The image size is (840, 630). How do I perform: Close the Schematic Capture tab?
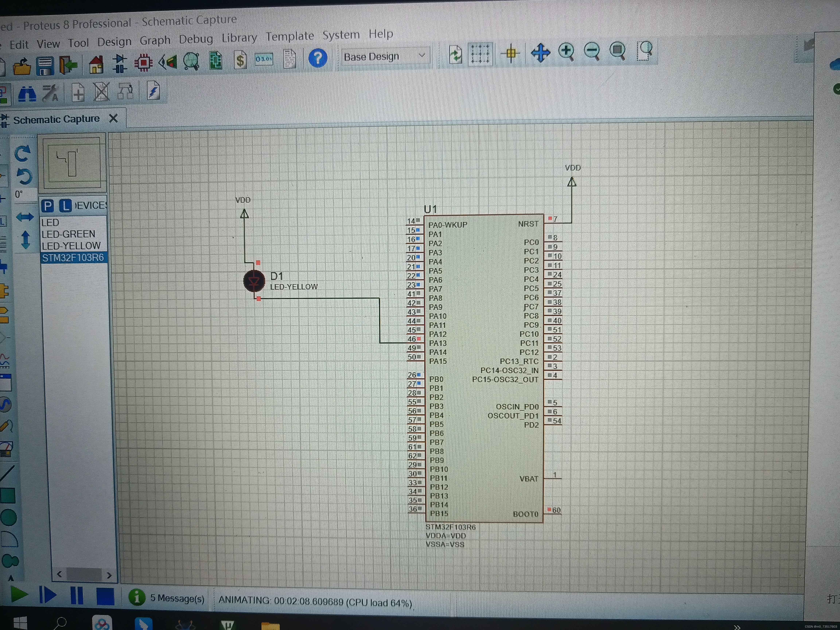coord(113,118)
